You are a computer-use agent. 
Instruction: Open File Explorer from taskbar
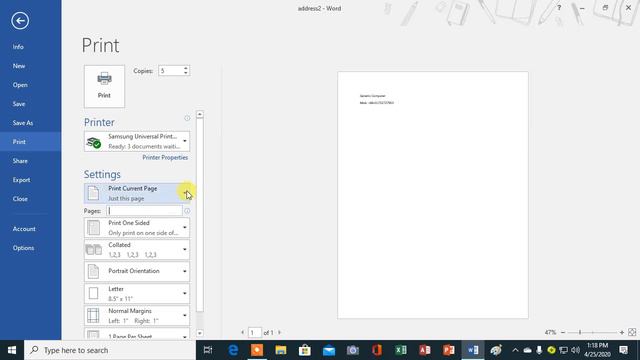281,350
